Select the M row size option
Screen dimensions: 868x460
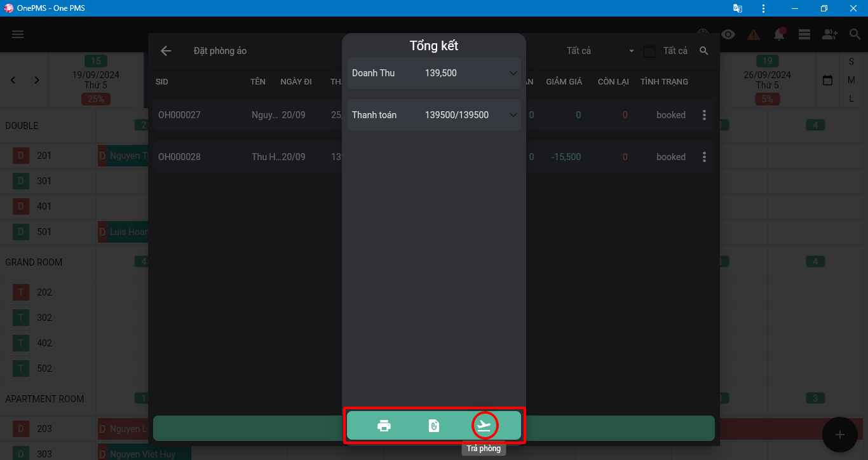click(851, 80)
